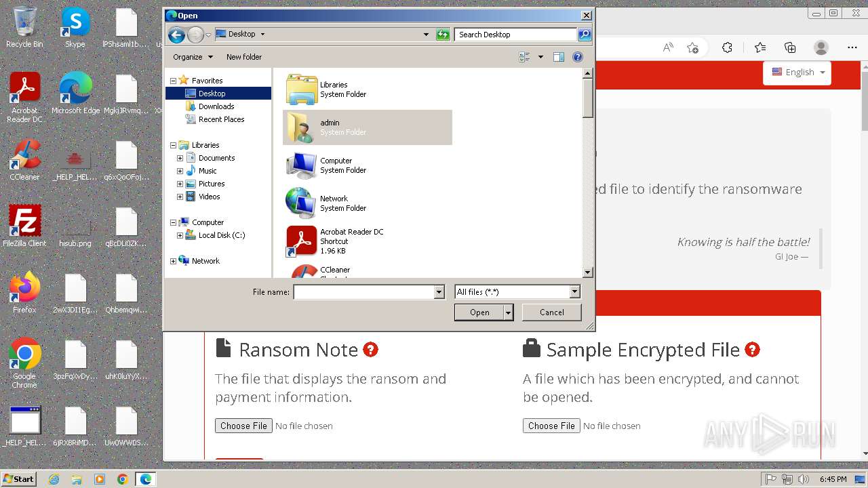Click Choose File under Ransom Note
868x488 pixels.
243,426
